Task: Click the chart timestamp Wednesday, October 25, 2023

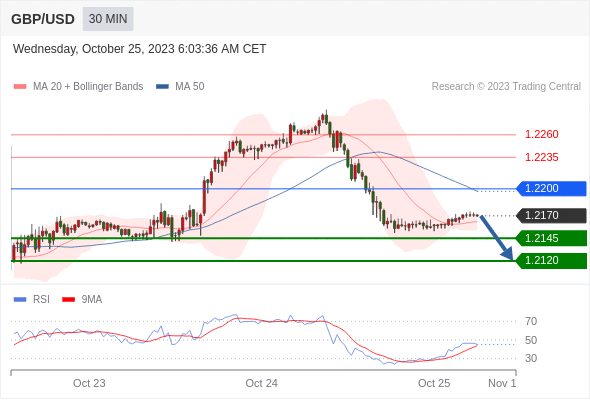Action: [x=140, y=49]
